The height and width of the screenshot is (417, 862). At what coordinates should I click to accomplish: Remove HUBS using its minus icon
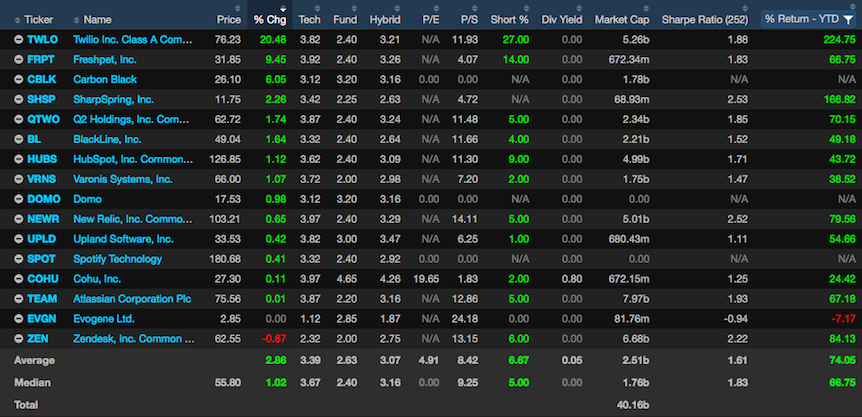point(19,159)
